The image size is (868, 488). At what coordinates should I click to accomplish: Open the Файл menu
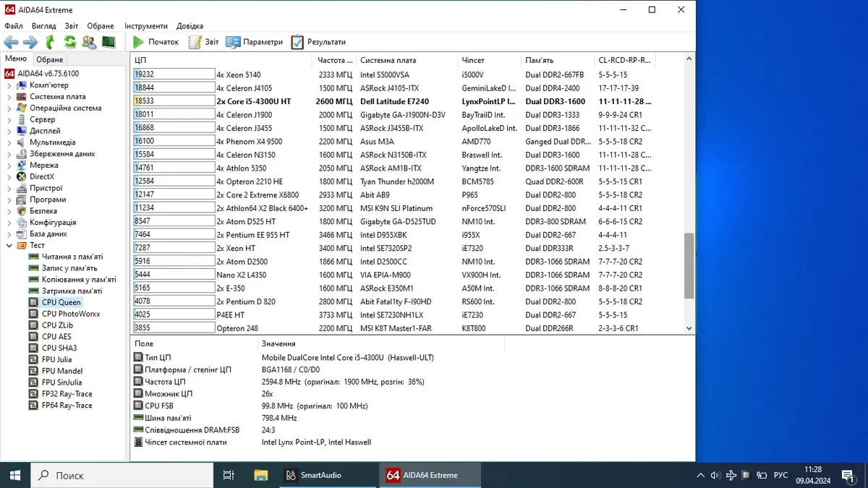pyautogui.click(x=13, y=26)
